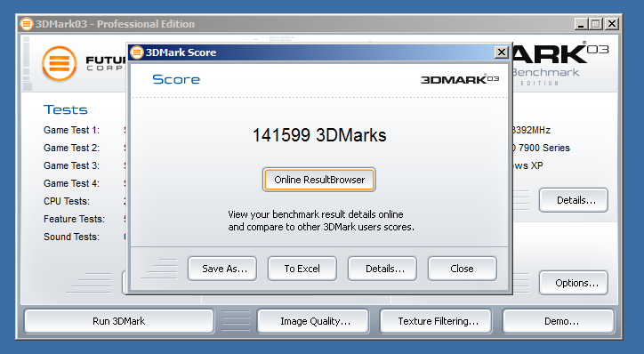644x354 pixels.
Task: Open the Online ResultBrowser
Action: click(x=319, y=180)
